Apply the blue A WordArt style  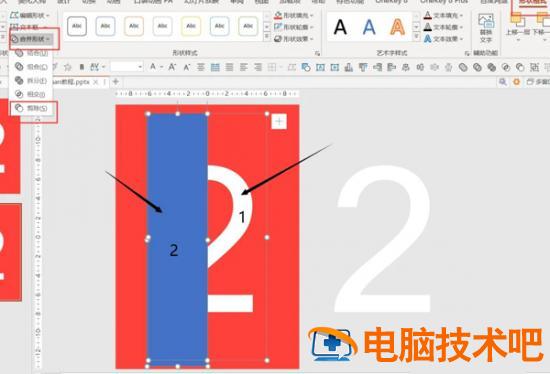click(x=369, y=27)
